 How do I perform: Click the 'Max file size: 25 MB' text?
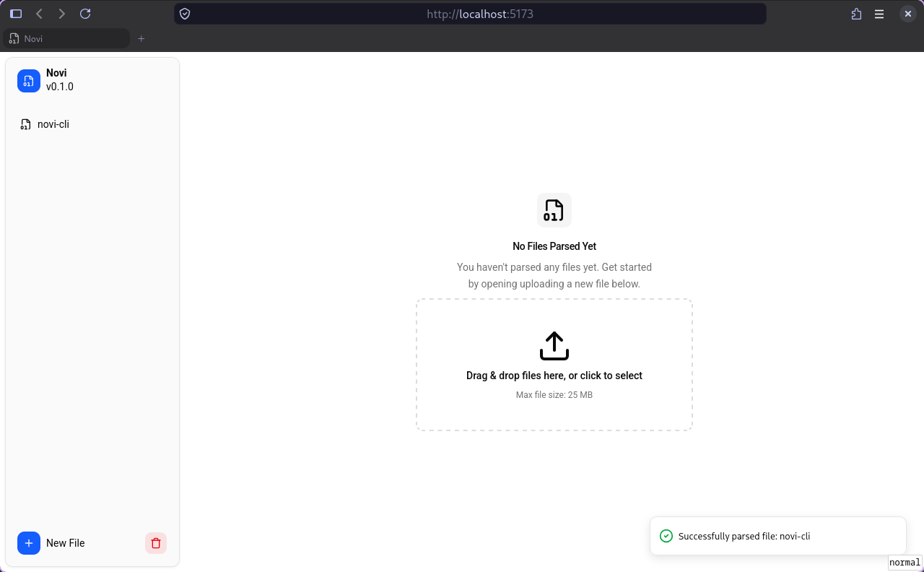point(554,395)
